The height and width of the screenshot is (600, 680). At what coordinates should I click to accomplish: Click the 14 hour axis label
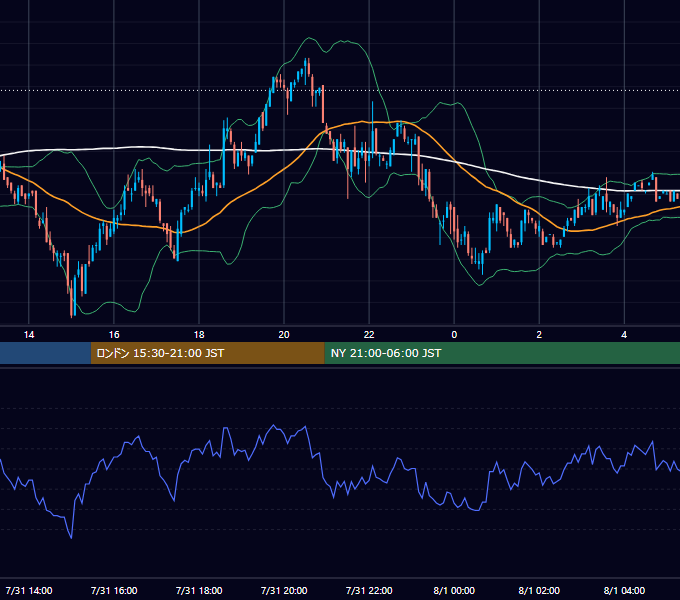[x=29, y=335]
